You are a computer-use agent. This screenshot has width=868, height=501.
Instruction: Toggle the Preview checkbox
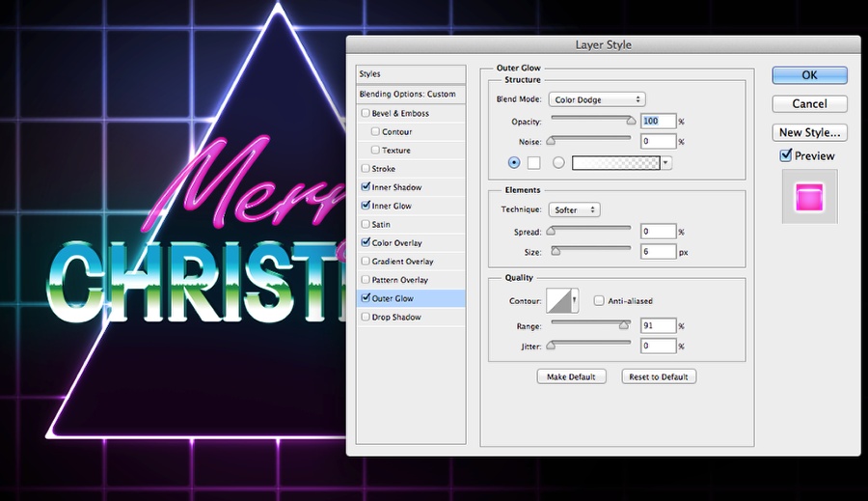pos(785,155)
